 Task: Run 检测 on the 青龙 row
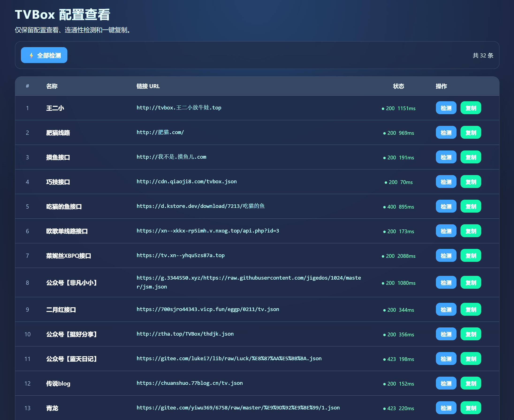[x=446, y=408]
